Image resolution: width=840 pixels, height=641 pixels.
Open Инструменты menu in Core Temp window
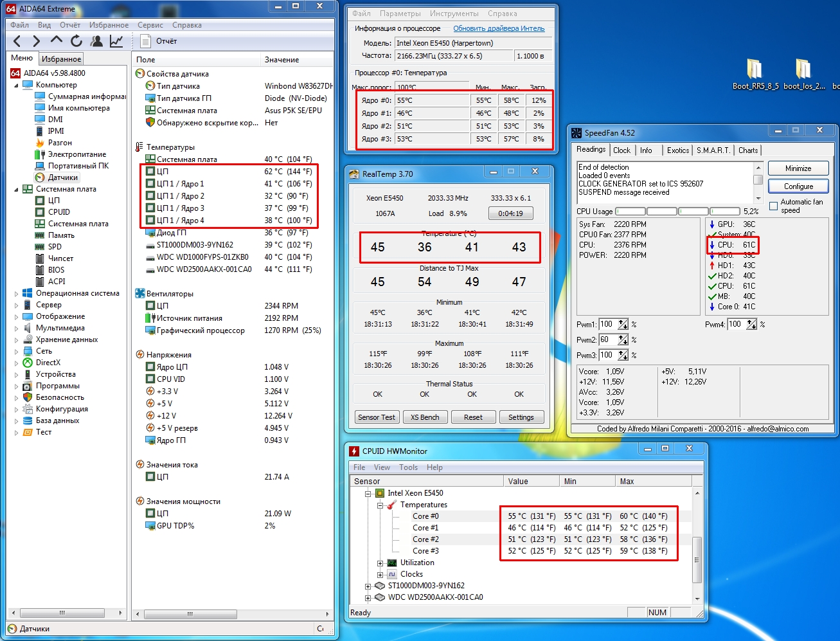click(454, 14)
